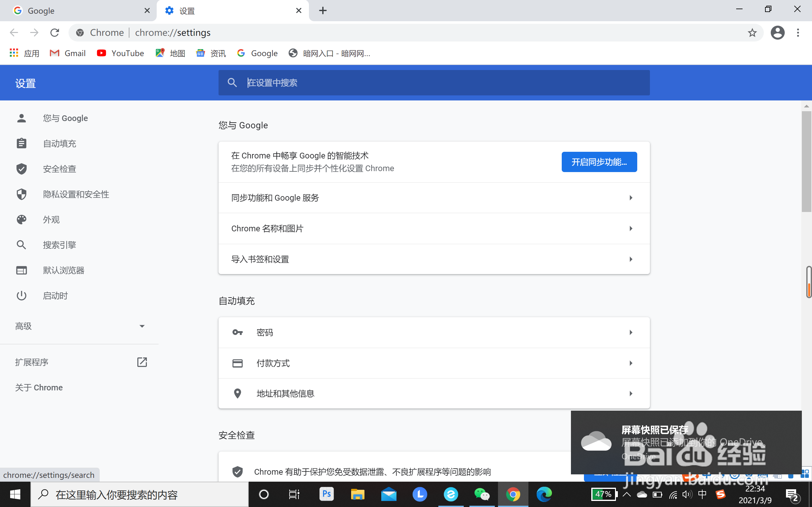812x507 pixels.
Task: Reload the page with refresh icon
Action: pos(55,33)
